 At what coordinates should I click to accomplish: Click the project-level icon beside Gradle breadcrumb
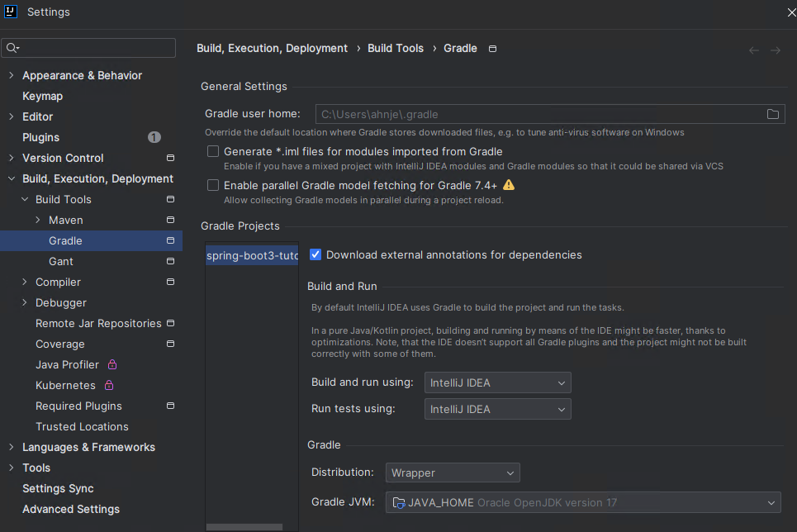492,49
